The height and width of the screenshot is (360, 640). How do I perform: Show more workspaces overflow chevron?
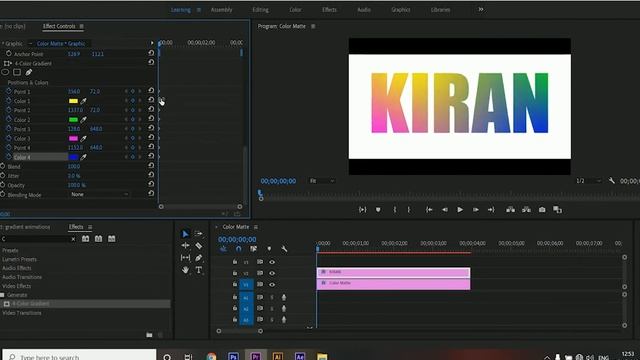(x=481, y=9)
